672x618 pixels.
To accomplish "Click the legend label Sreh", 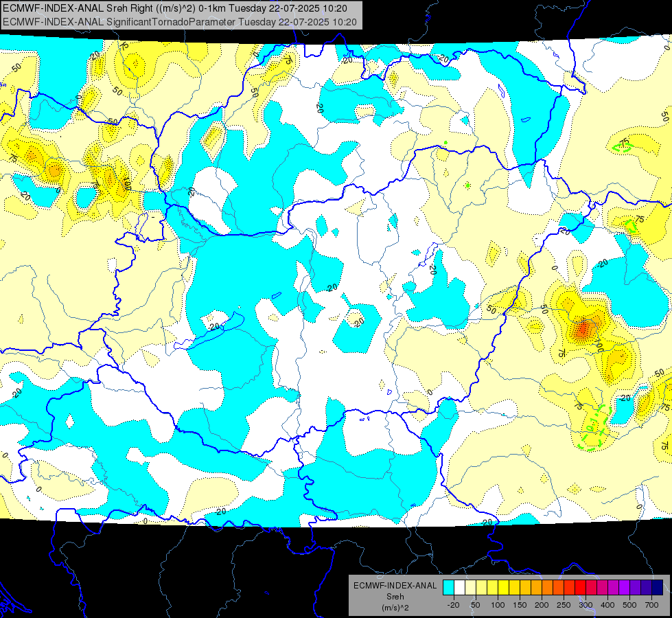I will (x=395, y=597).
